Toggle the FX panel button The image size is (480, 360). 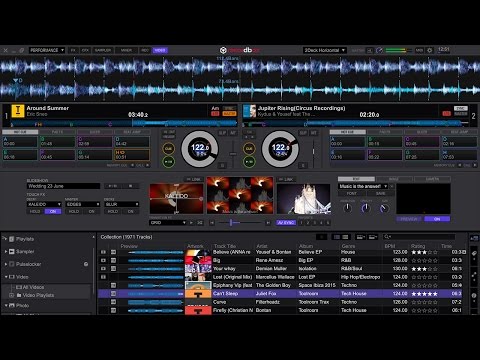[73, 50]
